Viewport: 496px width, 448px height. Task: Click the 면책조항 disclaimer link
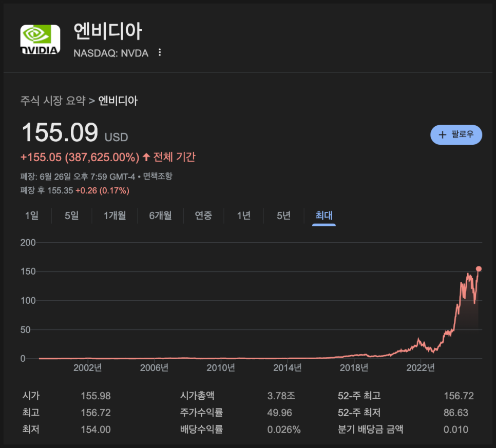pos(158,177)
